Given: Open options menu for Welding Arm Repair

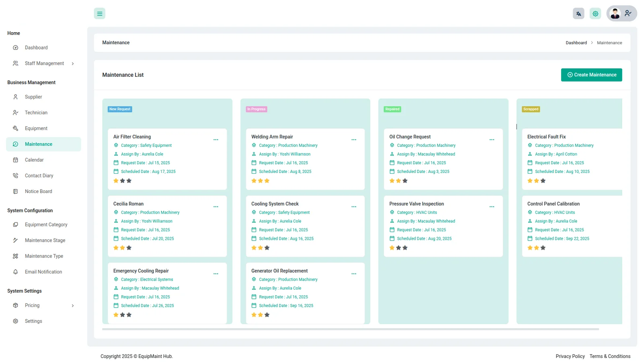Looking at the screenshot, I should click(354, 140).
